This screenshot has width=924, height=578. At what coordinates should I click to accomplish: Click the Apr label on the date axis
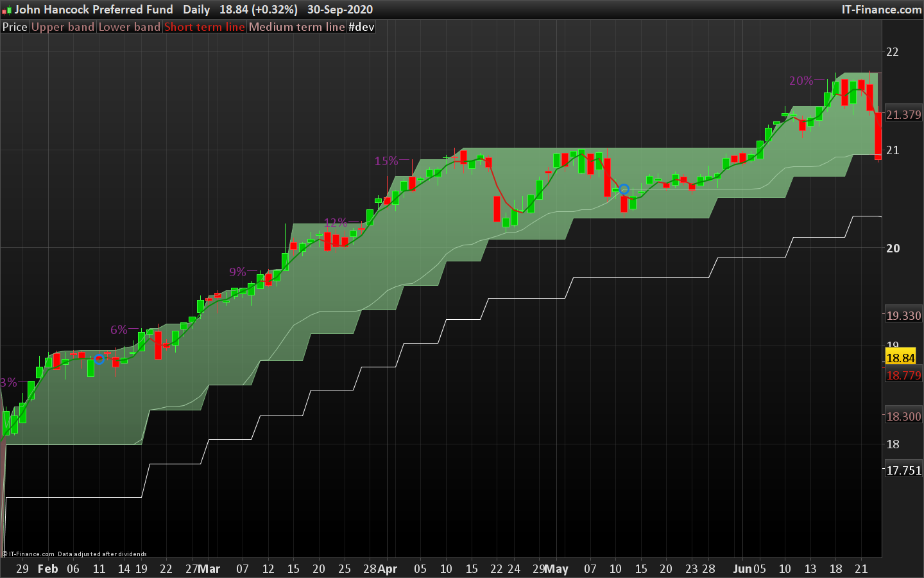[x=388, y=569]
